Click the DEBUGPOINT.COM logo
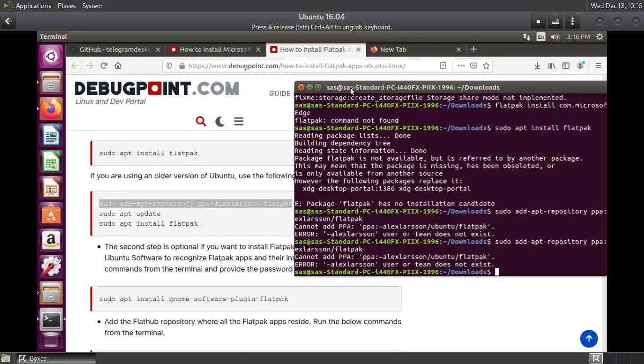The image size is (644, 364). click(156, 88)
